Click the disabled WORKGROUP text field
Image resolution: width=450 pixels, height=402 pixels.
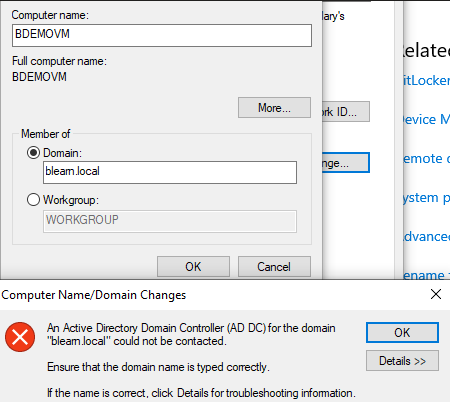(170, 221)
